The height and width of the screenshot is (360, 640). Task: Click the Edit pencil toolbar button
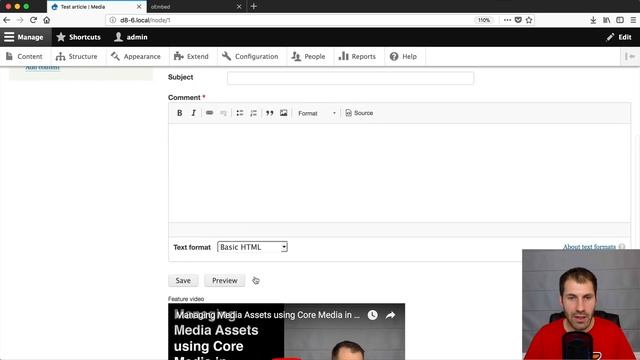(619, 37)
